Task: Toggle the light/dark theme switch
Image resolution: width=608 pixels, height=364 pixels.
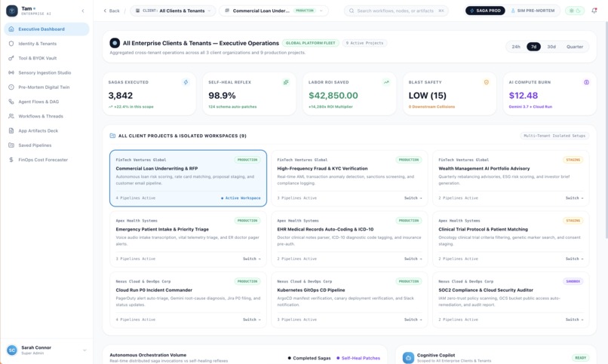Action: pos(575,11)
